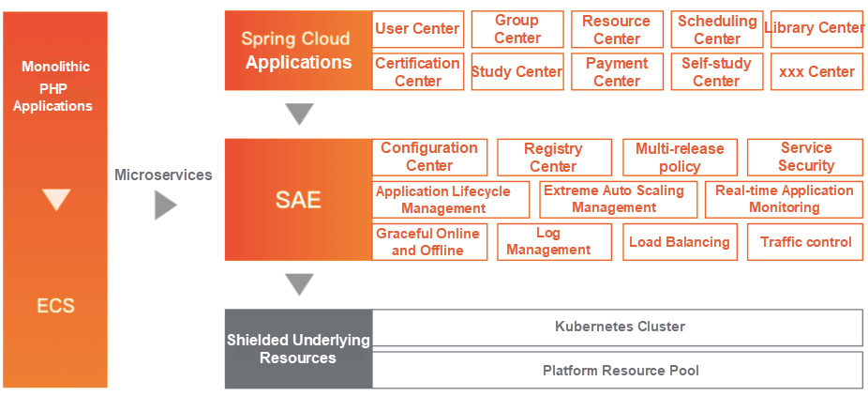
Task: Click the User Center box
Action: tap(418, 29)
